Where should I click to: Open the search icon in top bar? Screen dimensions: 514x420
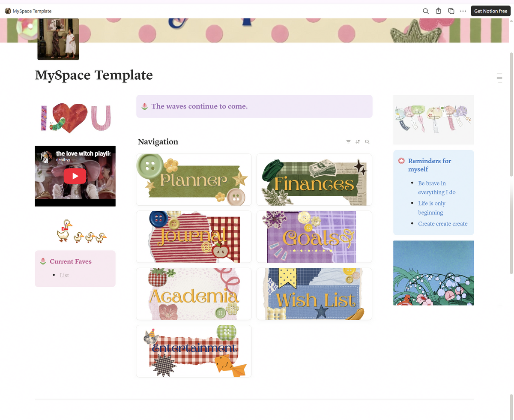pyautogui.click(x=426, y=11)
